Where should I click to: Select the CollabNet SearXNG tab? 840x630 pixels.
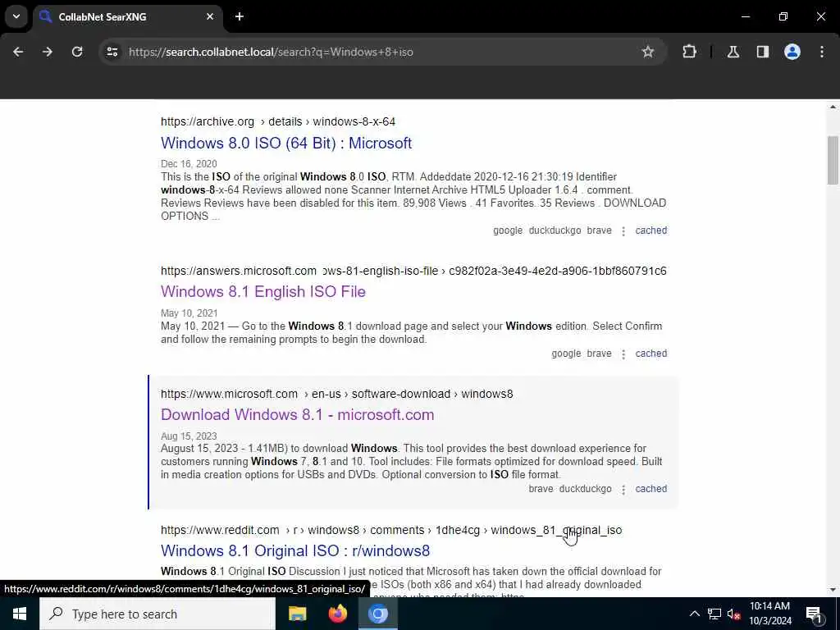[x=128, y=17]
